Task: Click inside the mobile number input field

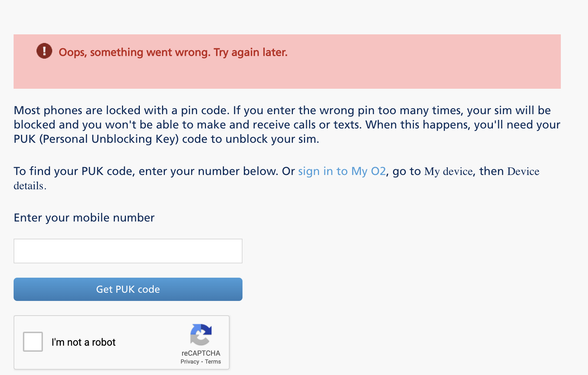Action: point(128,250)
